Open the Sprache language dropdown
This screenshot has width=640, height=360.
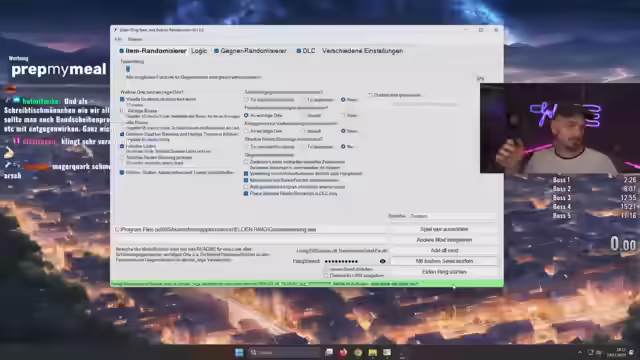[x=452, y=216]
